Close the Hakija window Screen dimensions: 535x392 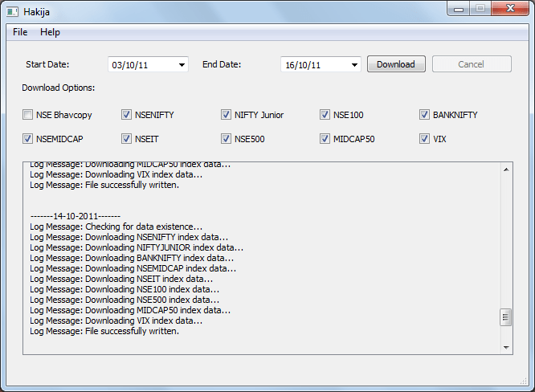coord(510,8)
